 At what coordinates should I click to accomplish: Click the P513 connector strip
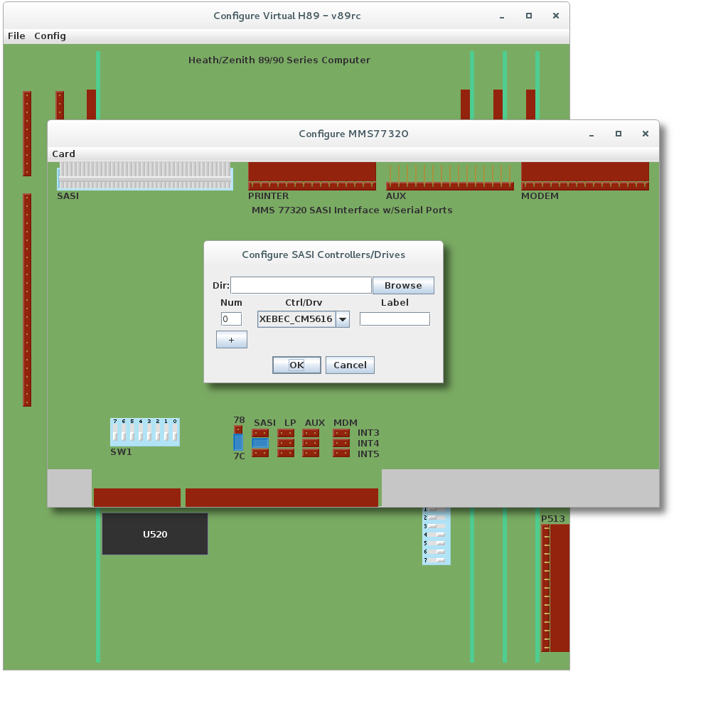pos(555,587)
